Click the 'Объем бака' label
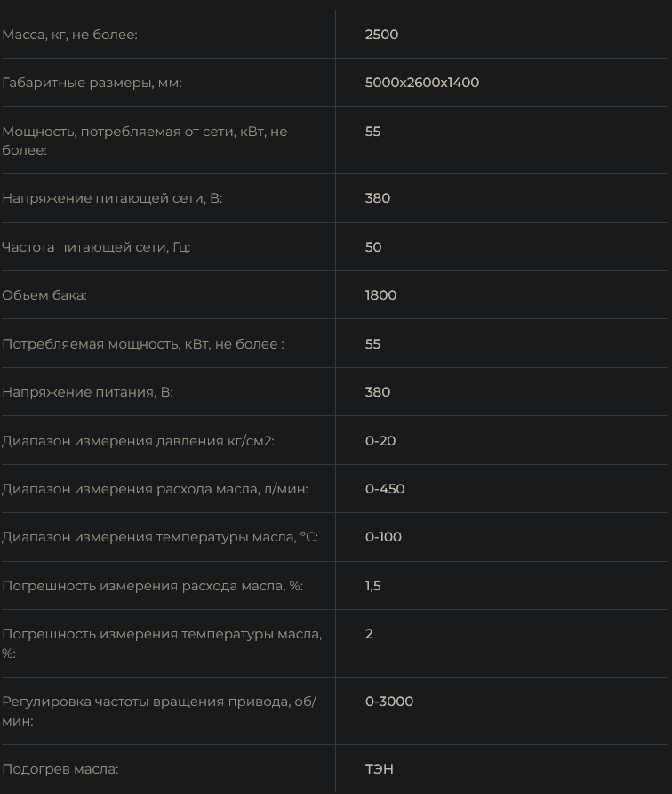This screenshot has height=794, width=672. coord(44,295)
